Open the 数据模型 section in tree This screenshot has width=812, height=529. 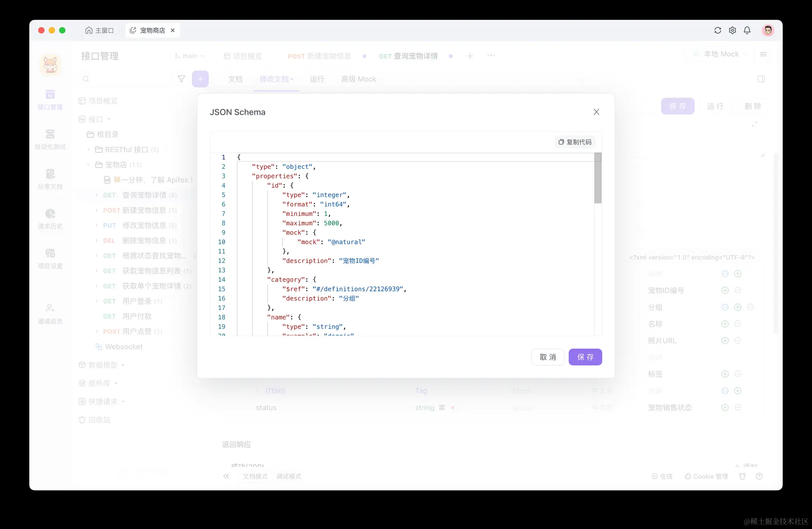pos(103,365)
